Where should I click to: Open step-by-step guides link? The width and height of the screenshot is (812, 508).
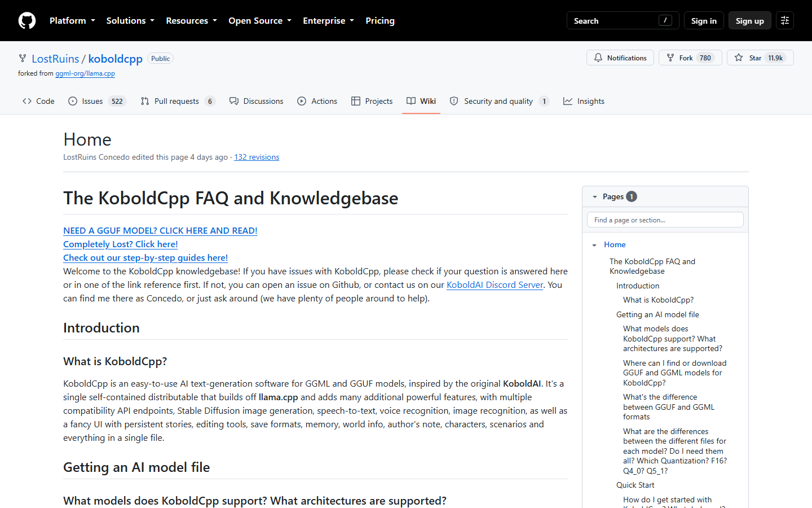point(145,257)
